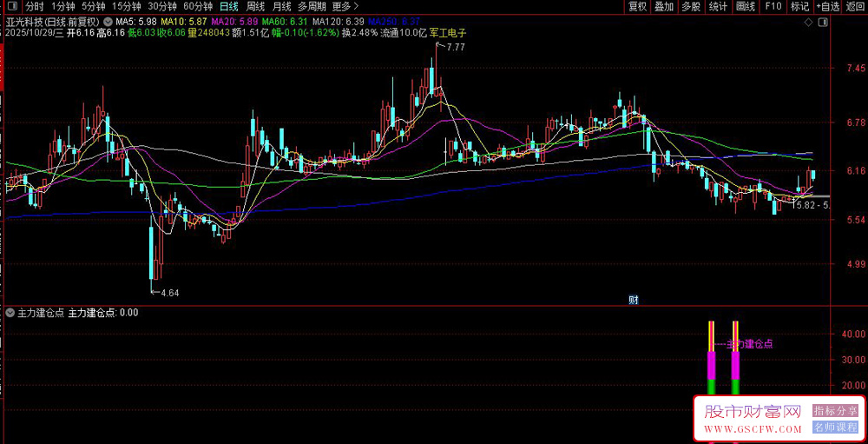Image resolution: width=868 pixels, height=444 pixels.
Task: Click the 复权 adjustment button
Action: 637,7
